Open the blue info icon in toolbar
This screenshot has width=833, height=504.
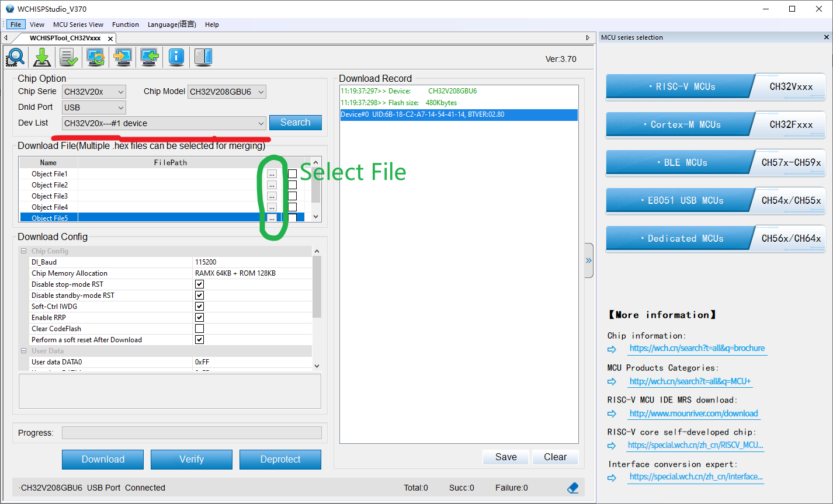tap(176, 57)
